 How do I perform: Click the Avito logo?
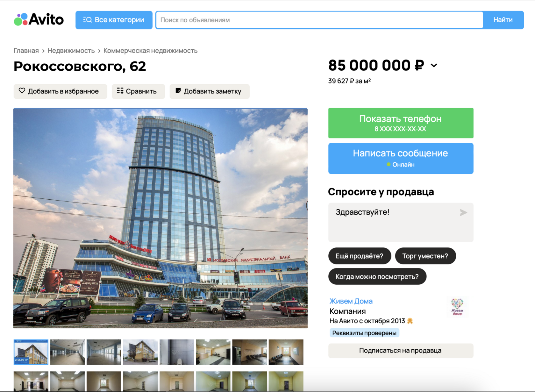pyautogui.click(x=39, y=19)
